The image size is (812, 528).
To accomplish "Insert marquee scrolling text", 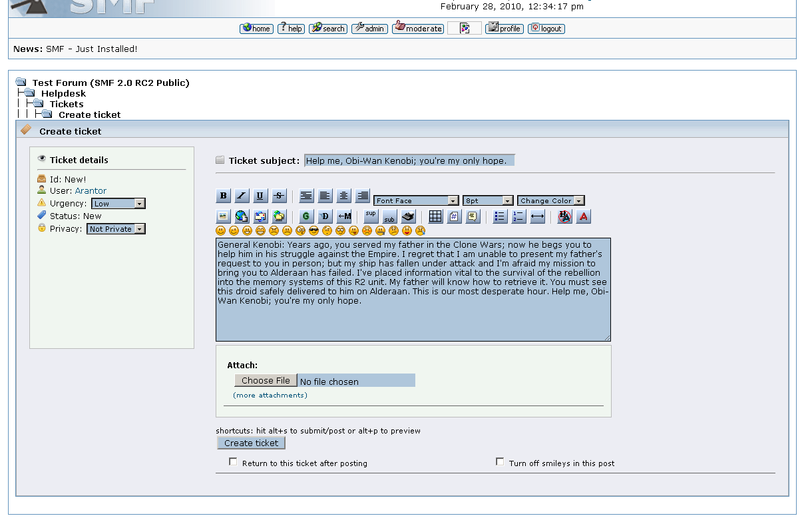I will point(344,216).
